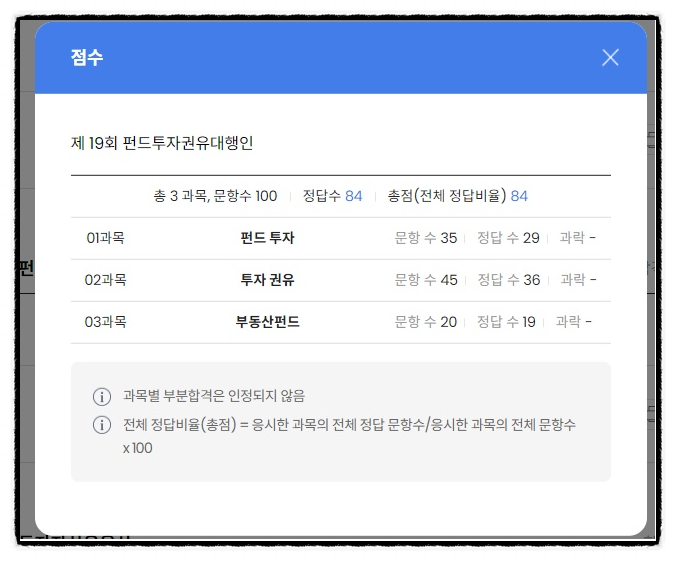Click the subject name 부동산펀드
676x561 pixels.
click(267, 322)
